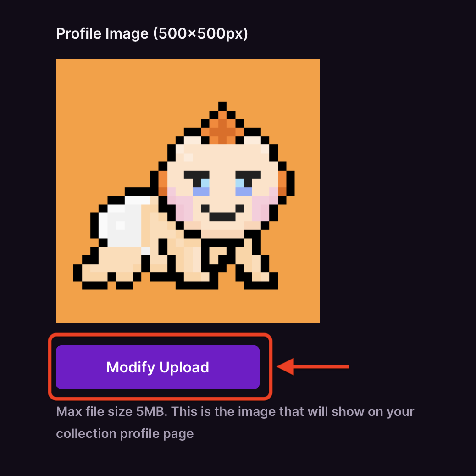Click the words "collection profile page"

click(125, 433)
